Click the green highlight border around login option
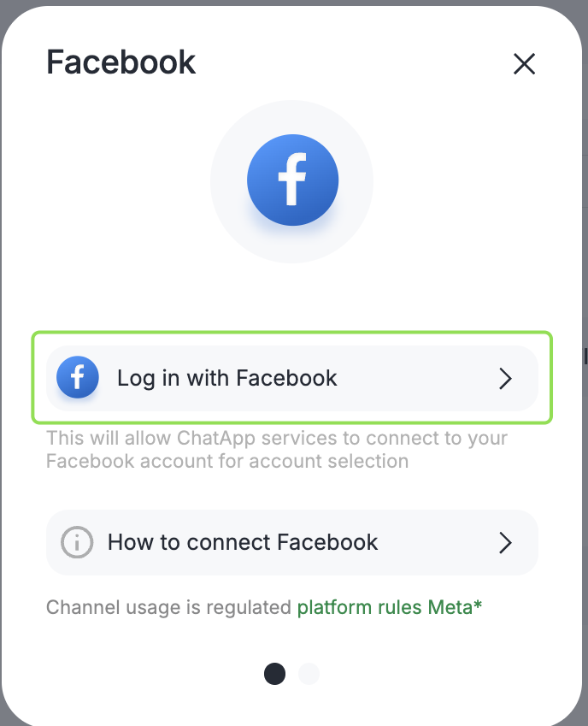This screenshot has height=726, width=588. [292, 333]
